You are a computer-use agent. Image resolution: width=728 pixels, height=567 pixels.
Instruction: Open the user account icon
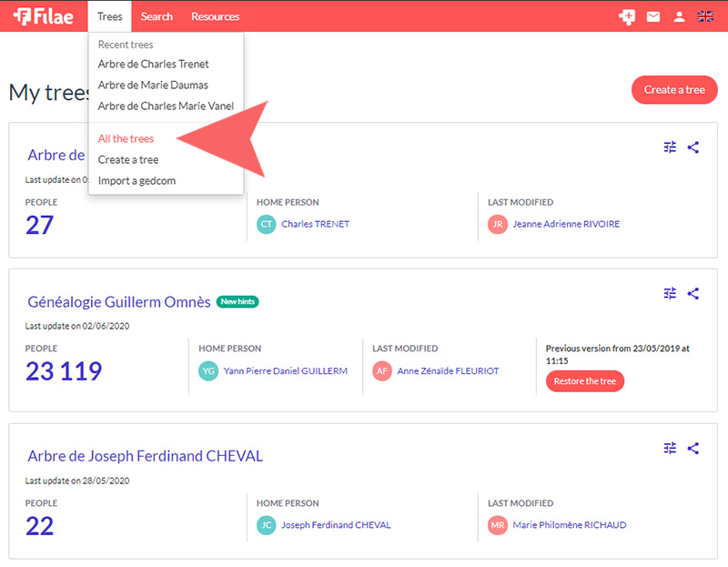click(x=679, y=16)
